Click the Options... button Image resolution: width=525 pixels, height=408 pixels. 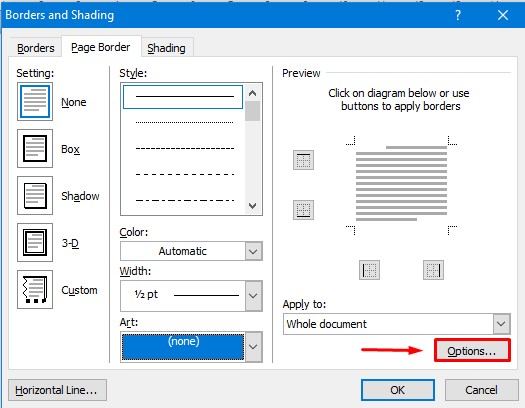(x=472, y=350)
